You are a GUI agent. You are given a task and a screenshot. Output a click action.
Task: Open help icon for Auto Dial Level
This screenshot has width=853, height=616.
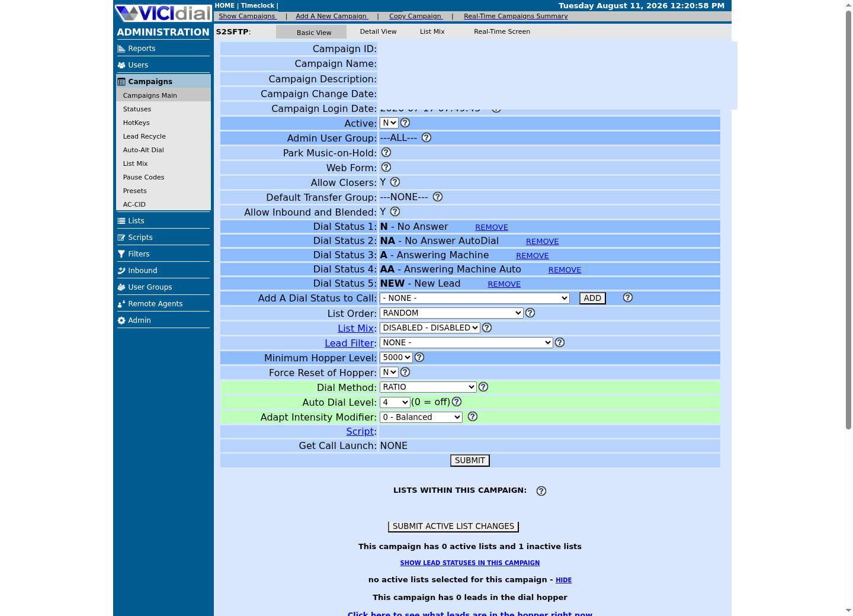(x=457, y=402)
